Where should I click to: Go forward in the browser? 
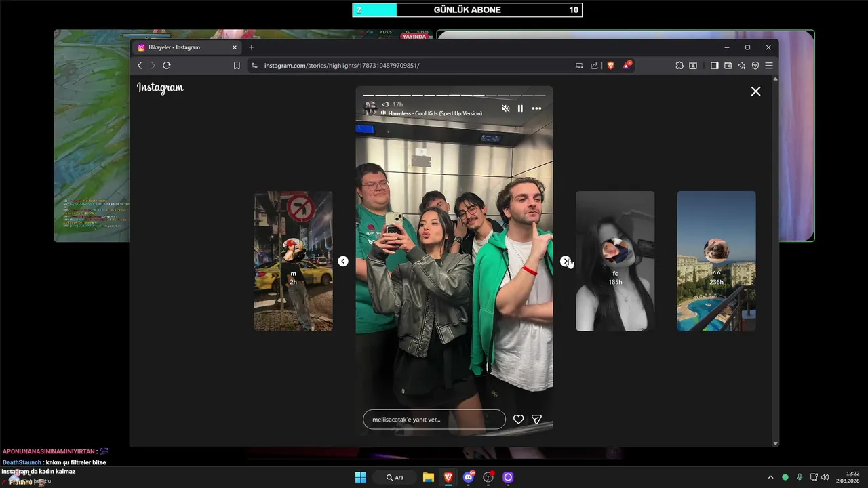coord(153,66)
